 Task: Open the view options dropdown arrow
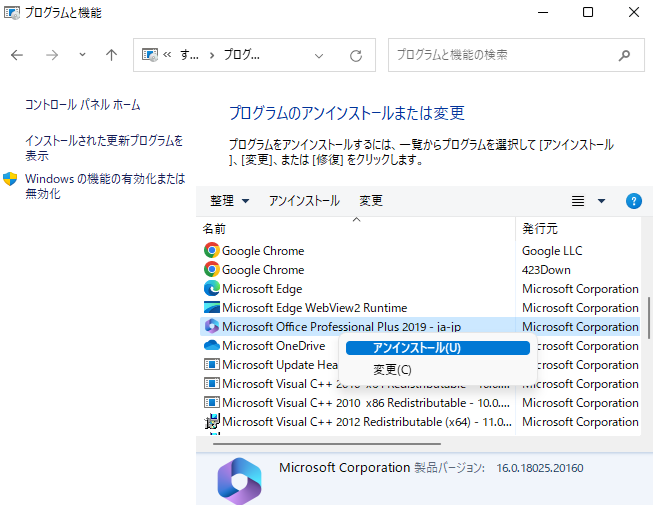[x=601, y=201]
